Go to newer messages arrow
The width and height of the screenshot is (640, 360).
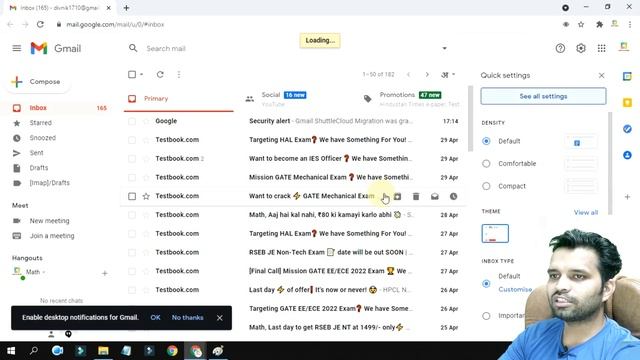408,75
